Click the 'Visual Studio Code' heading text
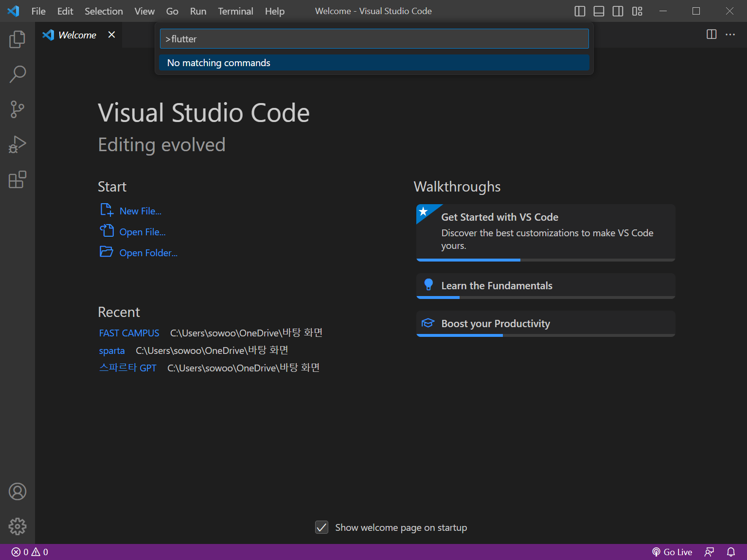The image size is (747, 560). 204,113
